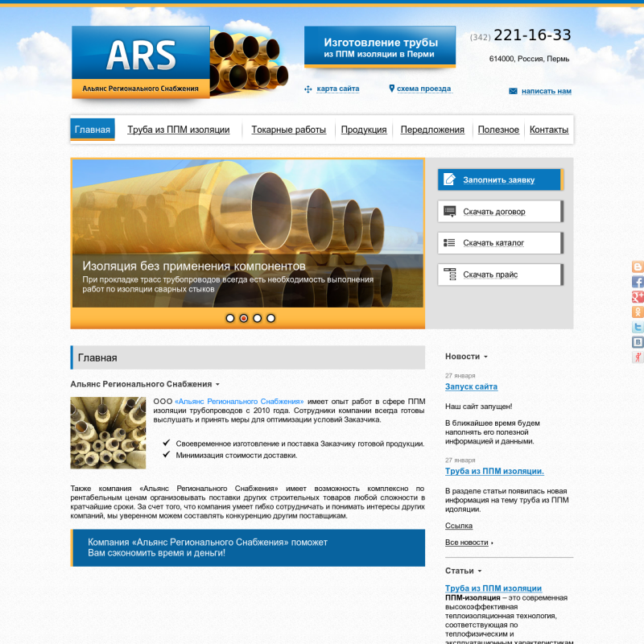Open the Труба из ППМ изоляции. news headline
The image size is (644, 644).
pyautogui.click(x=494, y=471)
